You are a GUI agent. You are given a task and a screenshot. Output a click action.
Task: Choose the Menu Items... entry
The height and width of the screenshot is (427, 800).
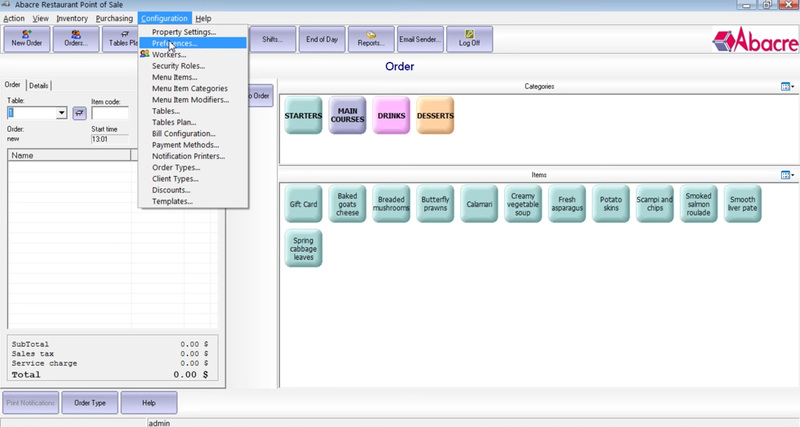(193, 77)
